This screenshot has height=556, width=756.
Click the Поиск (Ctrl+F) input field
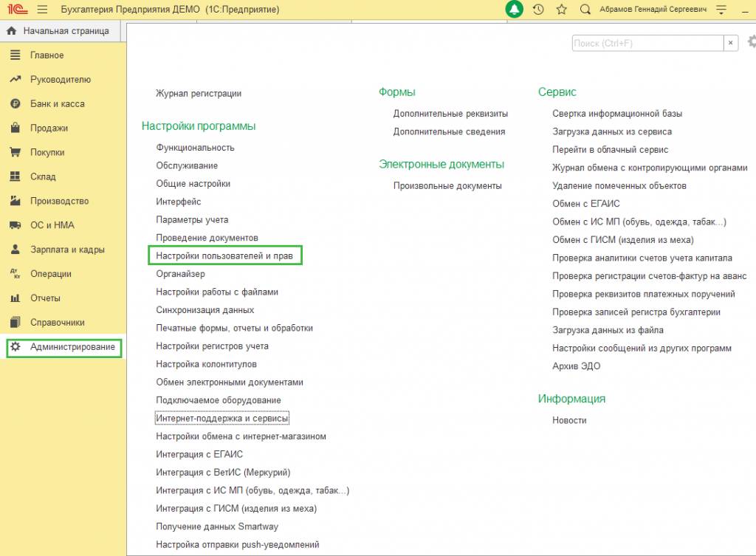(x=647, y=43)
